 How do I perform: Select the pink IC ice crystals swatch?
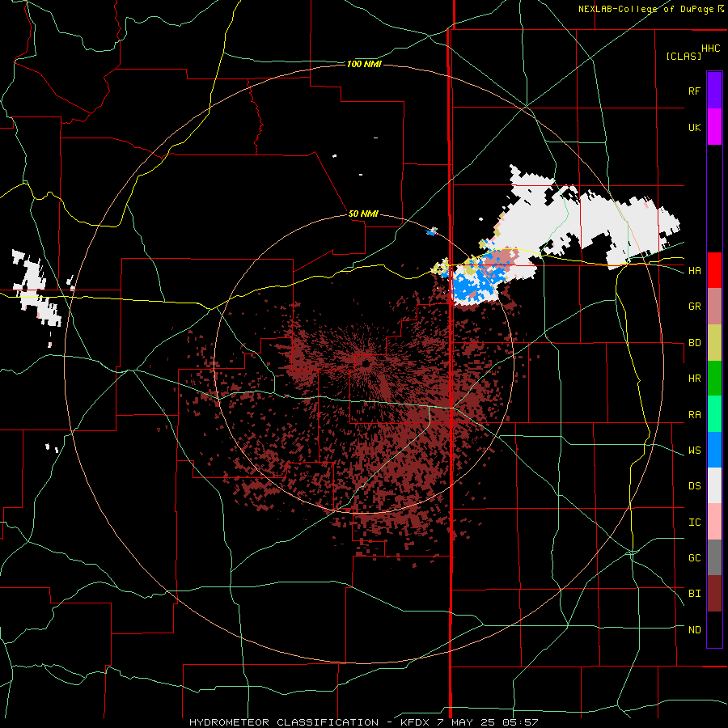[x=714, y=522]
